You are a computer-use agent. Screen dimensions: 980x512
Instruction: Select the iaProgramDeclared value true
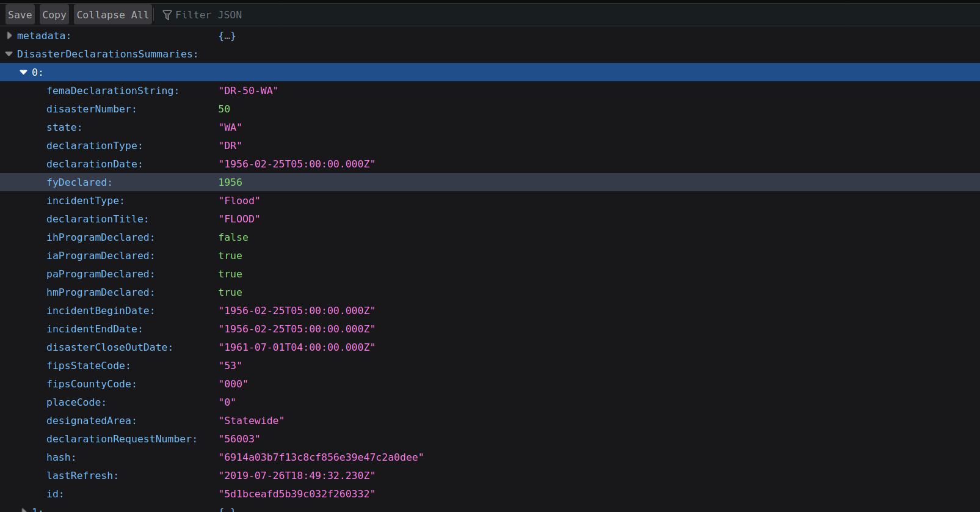click(x=230, y=255)
